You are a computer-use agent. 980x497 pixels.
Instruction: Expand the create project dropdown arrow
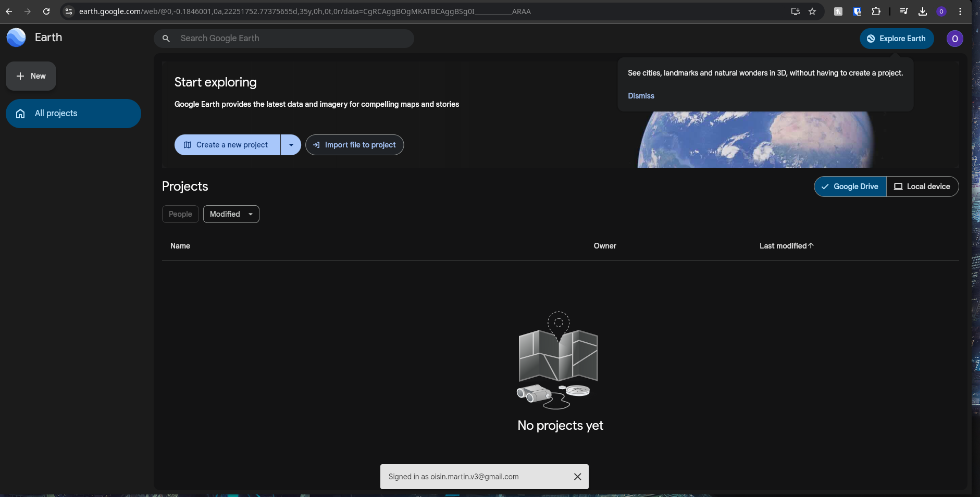pos(291,145)
